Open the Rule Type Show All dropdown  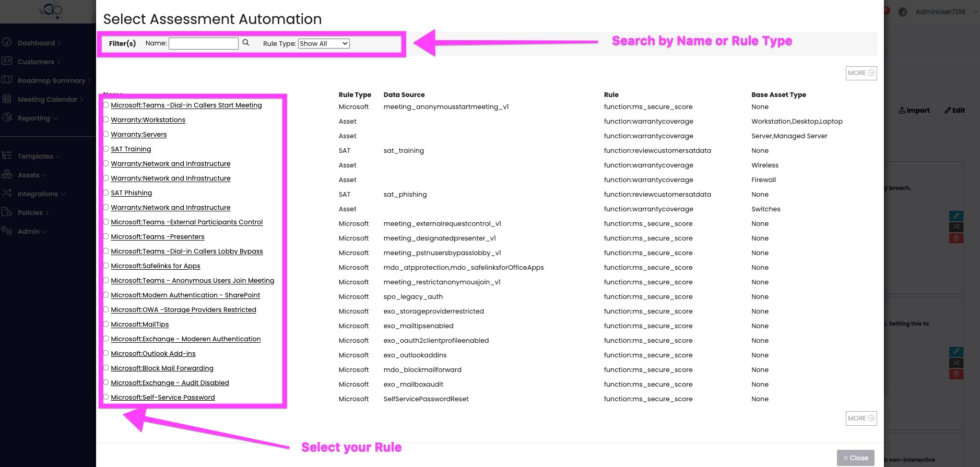[324, 44]
